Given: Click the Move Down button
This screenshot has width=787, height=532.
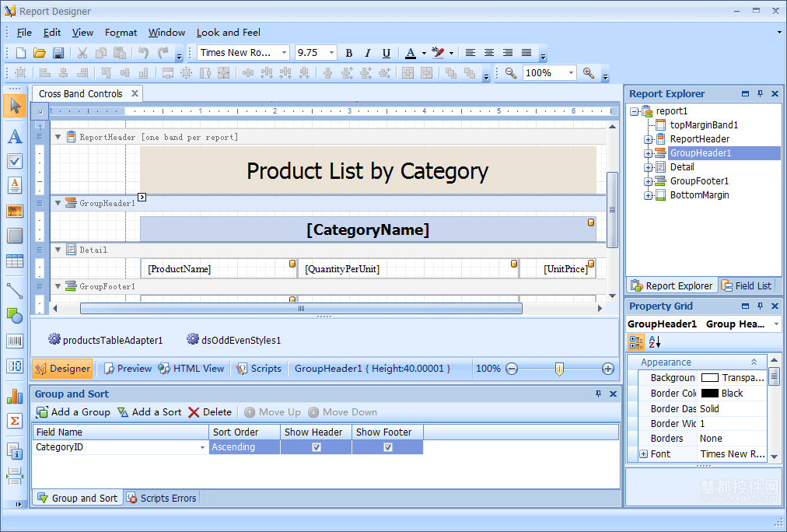Looking at the screenshot, I should click(342, 412).
